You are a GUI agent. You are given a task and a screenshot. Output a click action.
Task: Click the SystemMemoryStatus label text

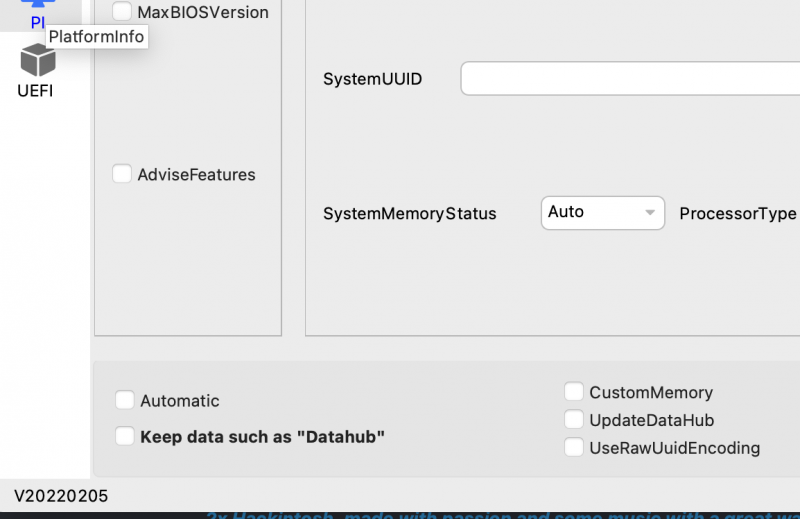coord(409,213)
